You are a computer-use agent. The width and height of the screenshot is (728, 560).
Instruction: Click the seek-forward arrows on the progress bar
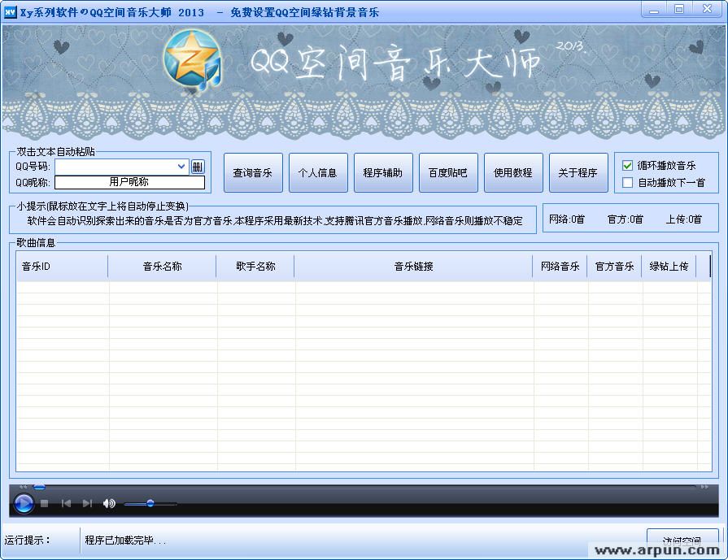704,487
